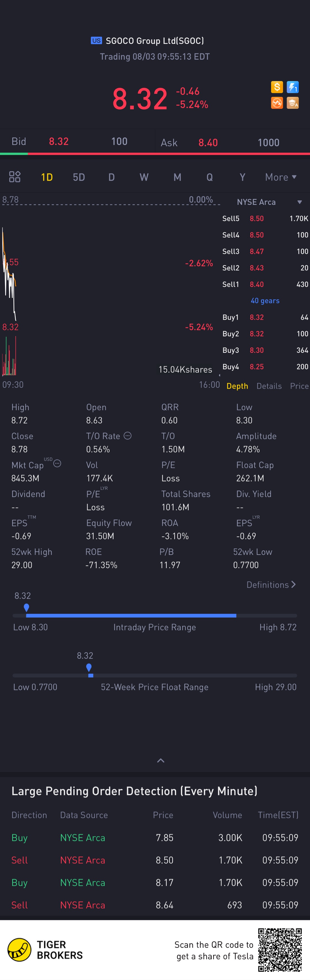This screenshot has width=310, height=980.
Task: Collapse the stats section with up chevron
Action: (161, 760)
